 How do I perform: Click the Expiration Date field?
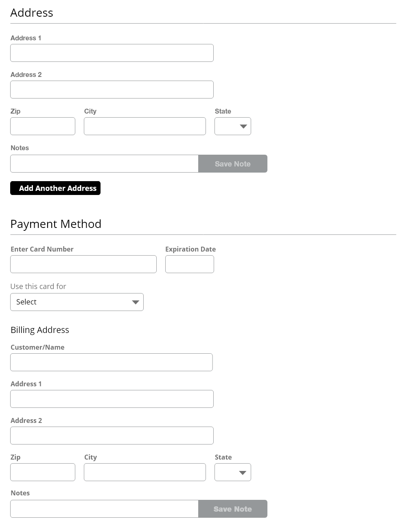[189, 264]
